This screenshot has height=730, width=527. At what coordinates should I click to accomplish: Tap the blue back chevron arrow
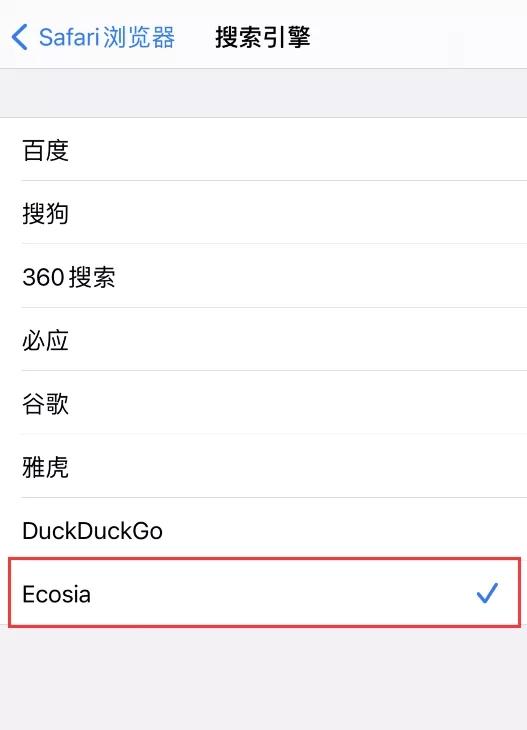click(20, 37)
